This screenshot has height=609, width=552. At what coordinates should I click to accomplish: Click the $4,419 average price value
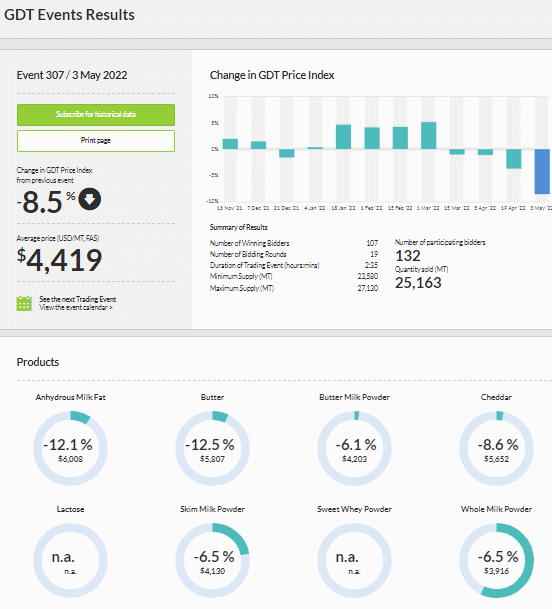[59, 260]
